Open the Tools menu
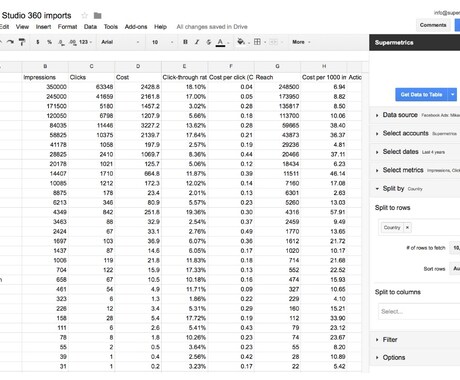The width and height of the screenshot is (460, 380). pyautogui.click(x=111, y=27)
